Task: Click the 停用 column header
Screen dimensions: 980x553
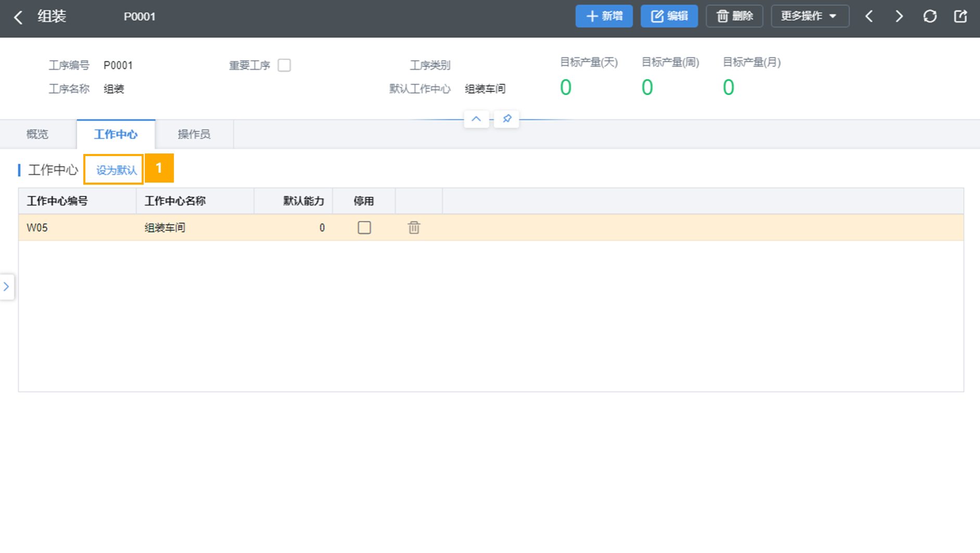Action: 364,201
